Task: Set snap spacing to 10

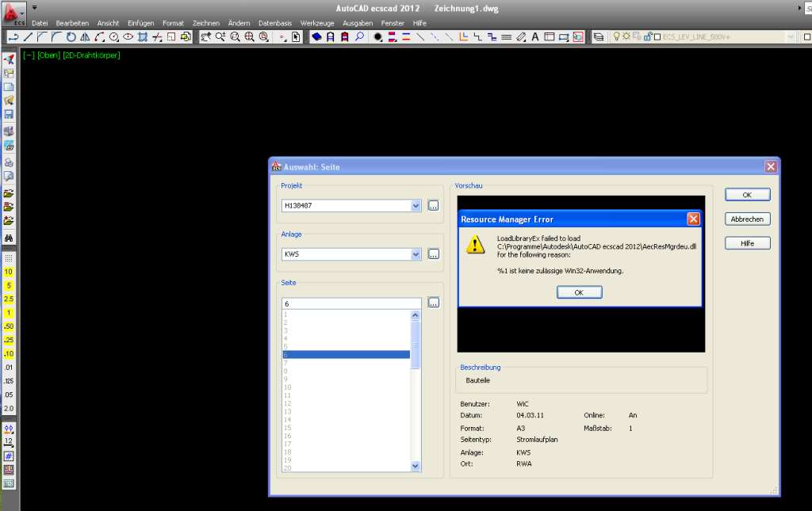Action: (9, 272)
